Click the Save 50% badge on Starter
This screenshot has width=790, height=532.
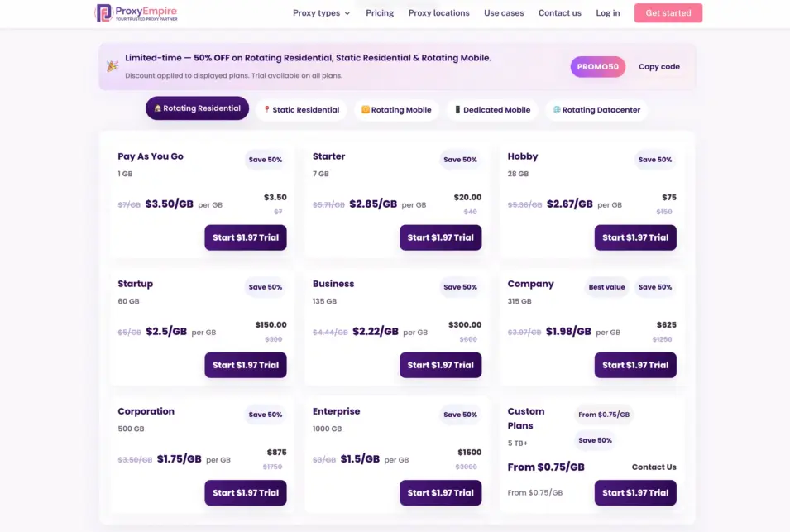(460, 160)
